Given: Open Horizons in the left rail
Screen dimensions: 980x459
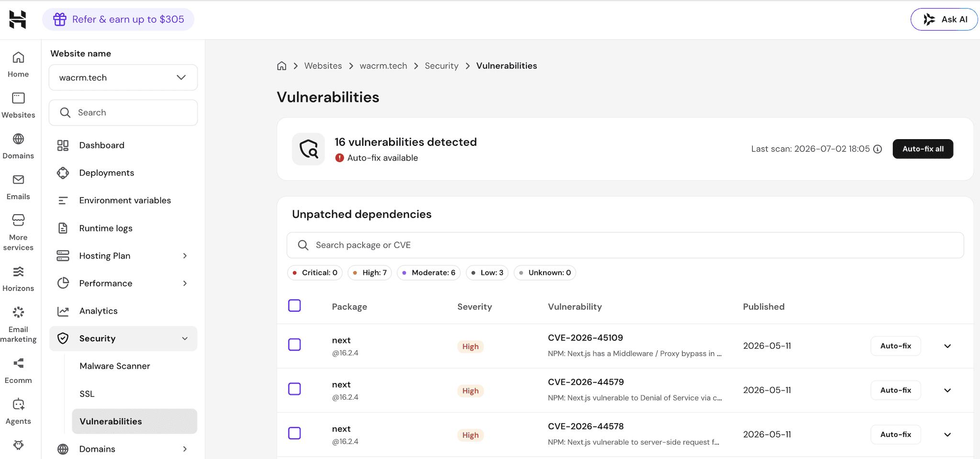Looking at the screenshot, I should coord(18,279).
